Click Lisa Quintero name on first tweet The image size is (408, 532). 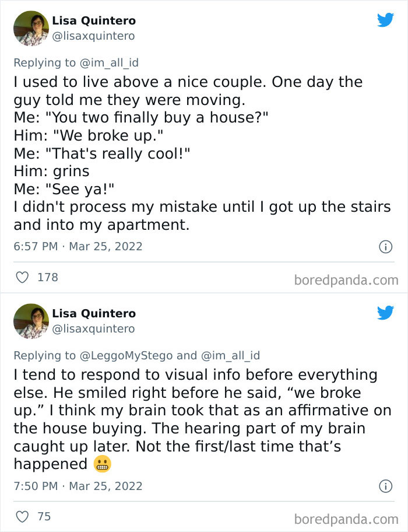click(94, 21)
